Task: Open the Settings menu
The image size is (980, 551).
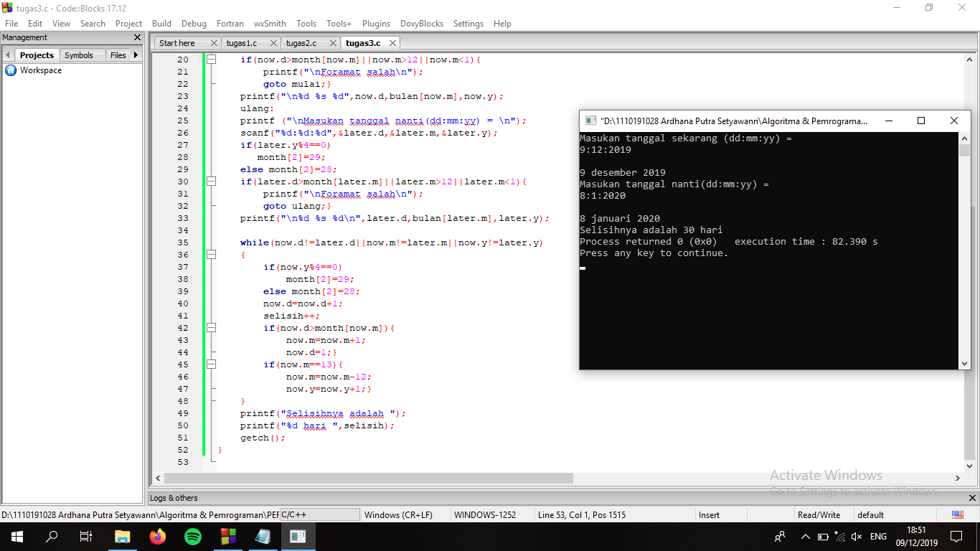Action: point(468,24)
